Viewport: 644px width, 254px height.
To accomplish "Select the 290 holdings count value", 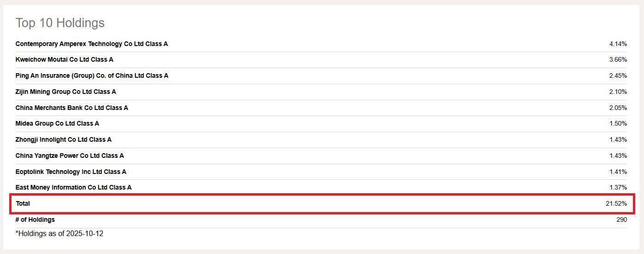I will (x=621, y=219).
